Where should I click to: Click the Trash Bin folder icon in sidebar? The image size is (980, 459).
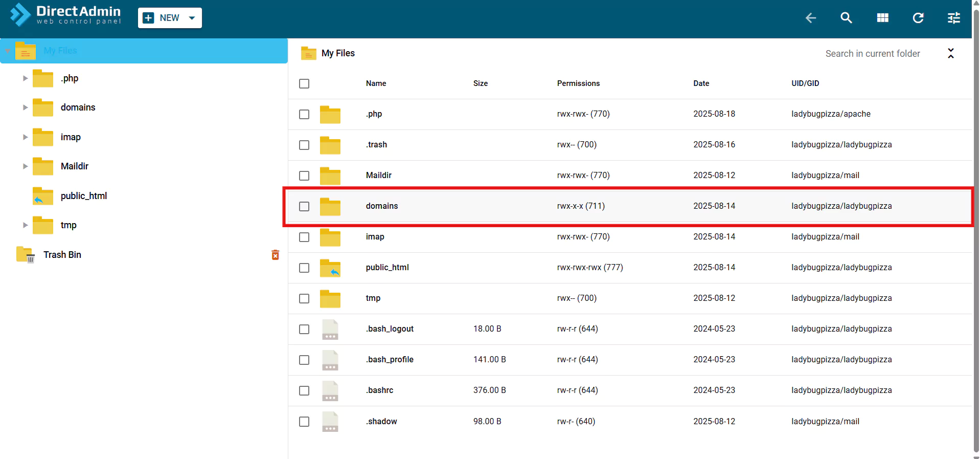coord(26,254)
